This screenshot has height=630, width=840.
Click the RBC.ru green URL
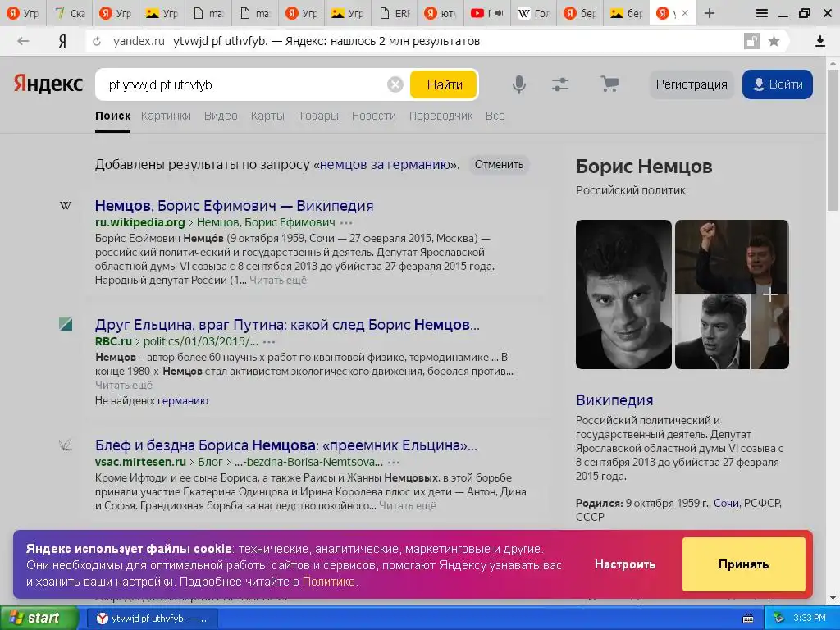pyautogui.click(x=113, y=341)
